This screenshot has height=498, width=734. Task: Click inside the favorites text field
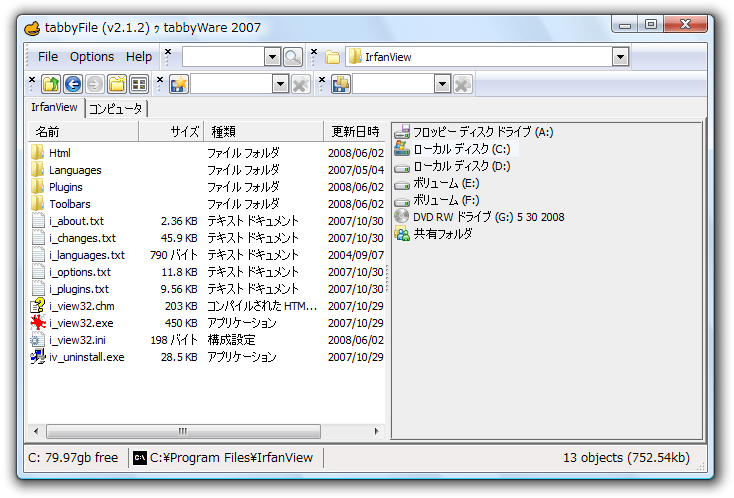click(x=232, y=84)
